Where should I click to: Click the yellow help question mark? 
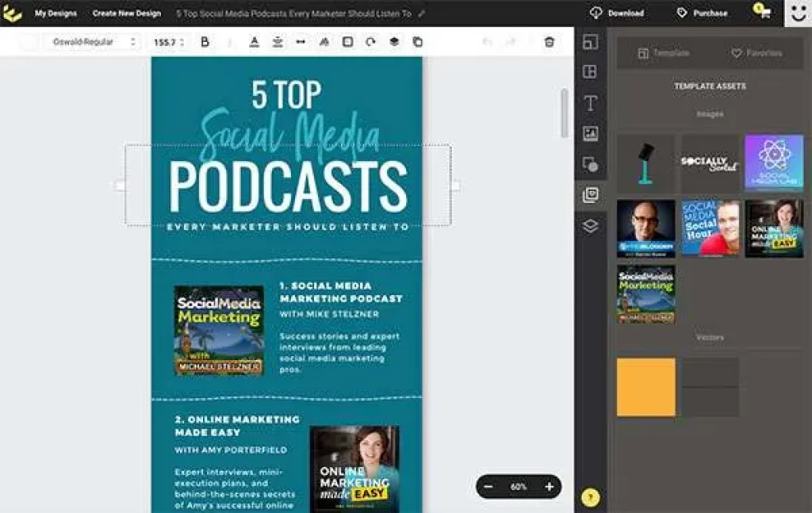coord(590,497)
